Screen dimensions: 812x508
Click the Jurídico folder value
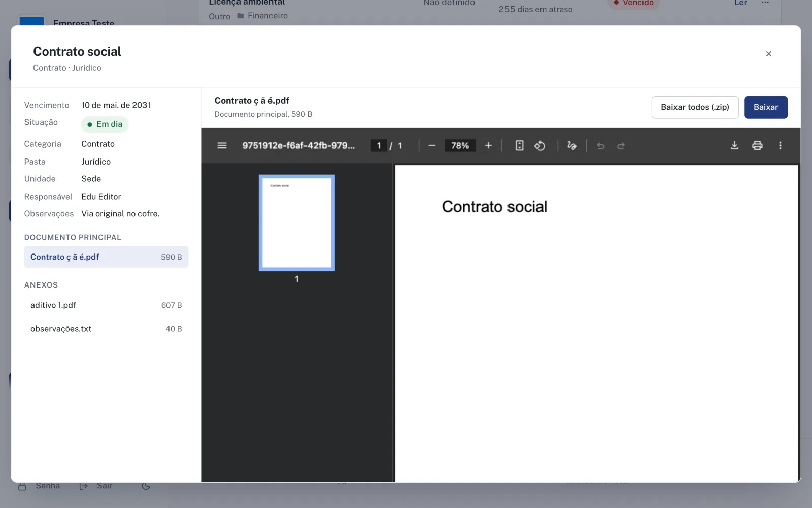(x=96, y=162)
